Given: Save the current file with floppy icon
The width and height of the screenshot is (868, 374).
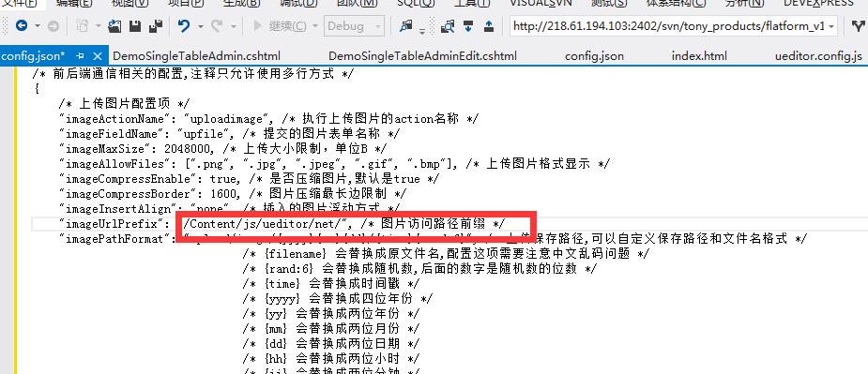Looking at the screenshot, I should [134, 26].
